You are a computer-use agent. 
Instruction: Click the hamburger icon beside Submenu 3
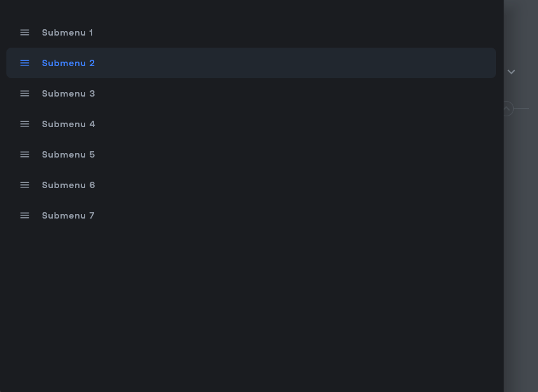click(x=25, y=93)
